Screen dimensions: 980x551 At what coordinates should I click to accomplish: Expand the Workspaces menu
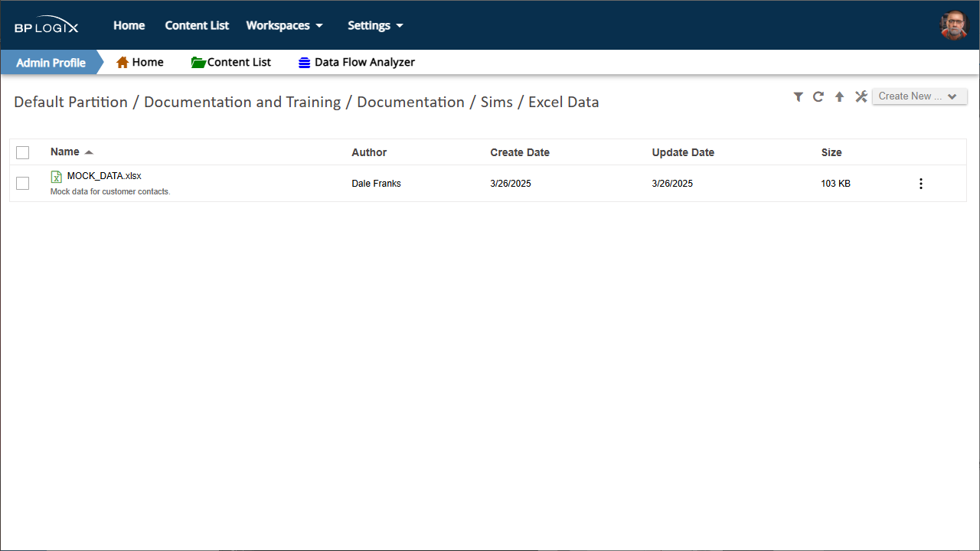284,25
